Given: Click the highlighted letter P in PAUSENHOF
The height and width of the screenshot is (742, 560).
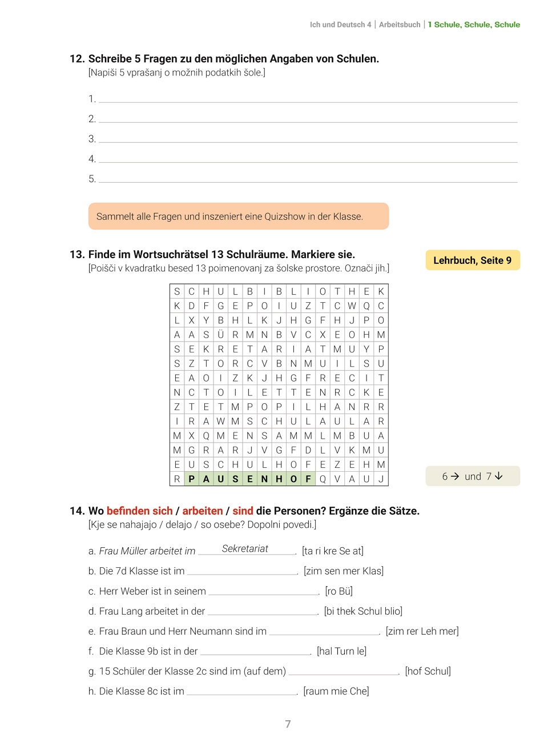Looking at the screenshot, I should pyautogui.click(x=192, y=479).
